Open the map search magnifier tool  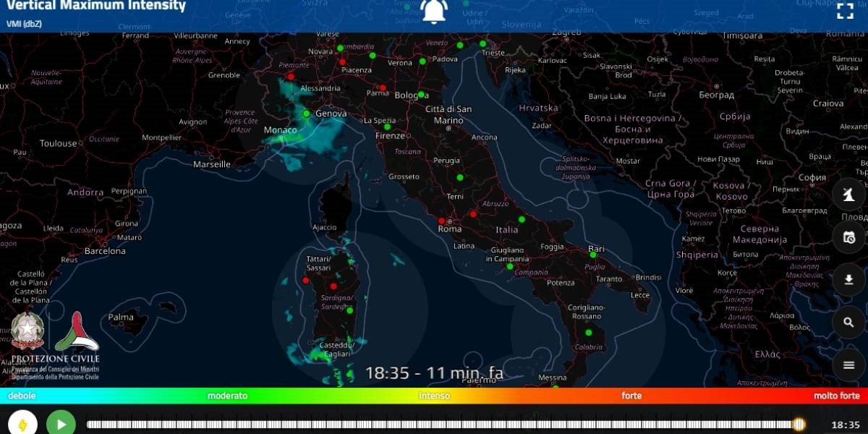(x=848, y=322)
